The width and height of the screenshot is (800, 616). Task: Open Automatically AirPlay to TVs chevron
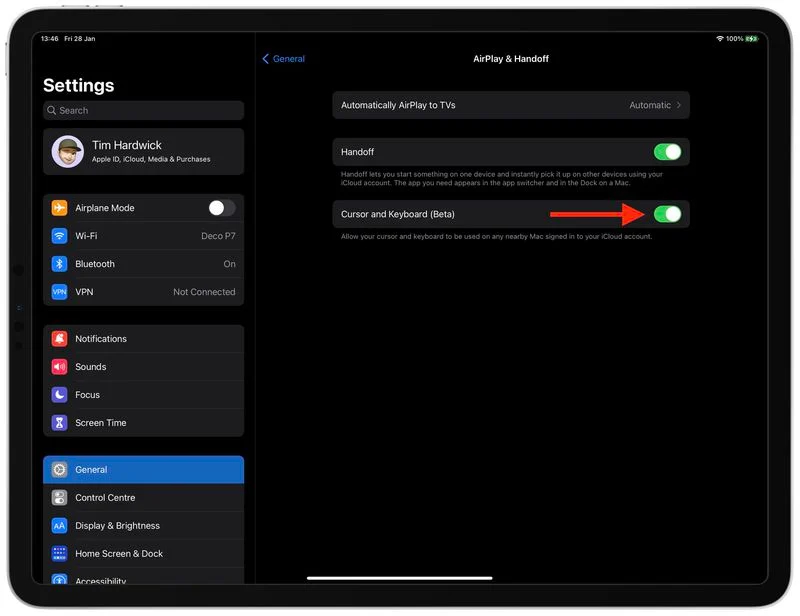click(679, 105)
